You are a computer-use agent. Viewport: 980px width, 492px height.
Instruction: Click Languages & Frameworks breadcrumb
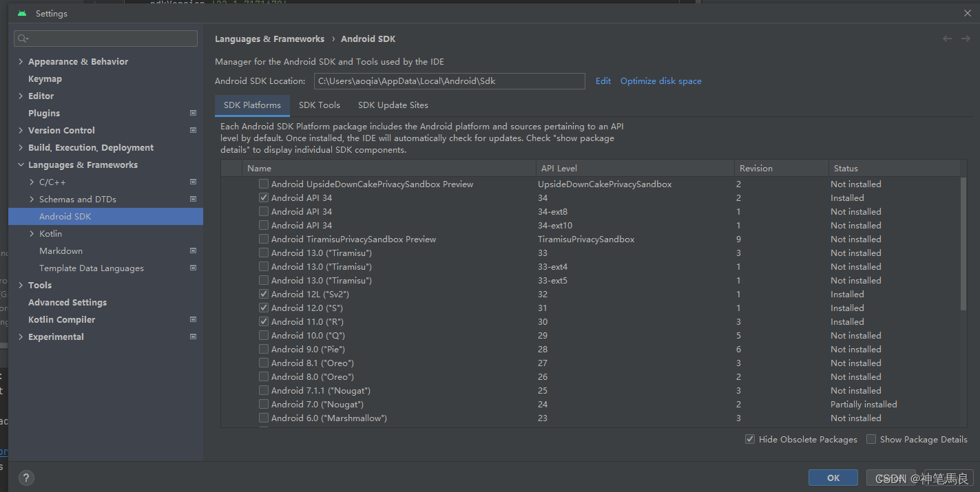tap(269, 39)
